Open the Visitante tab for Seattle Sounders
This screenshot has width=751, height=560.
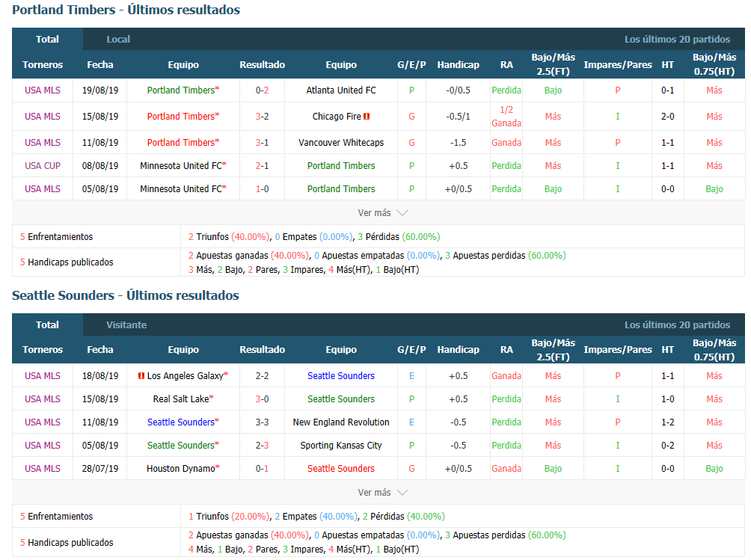(x=126, y=325)
